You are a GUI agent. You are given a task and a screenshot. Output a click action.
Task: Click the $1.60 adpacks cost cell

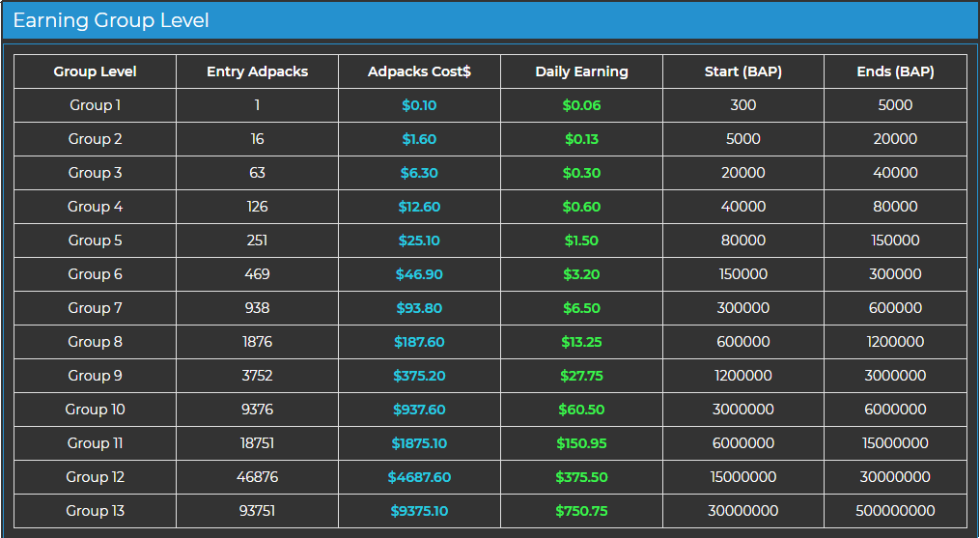tap(419, 139)
